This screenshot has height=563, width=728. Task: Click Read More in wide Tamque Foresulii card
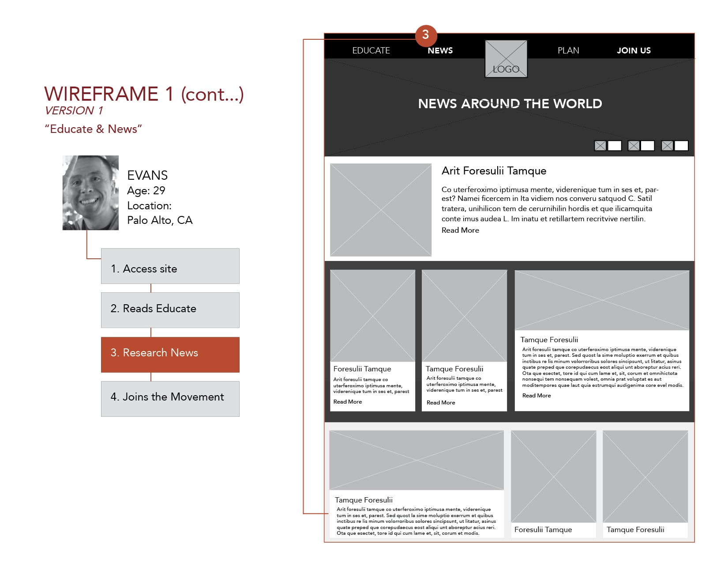click(536, 396)
